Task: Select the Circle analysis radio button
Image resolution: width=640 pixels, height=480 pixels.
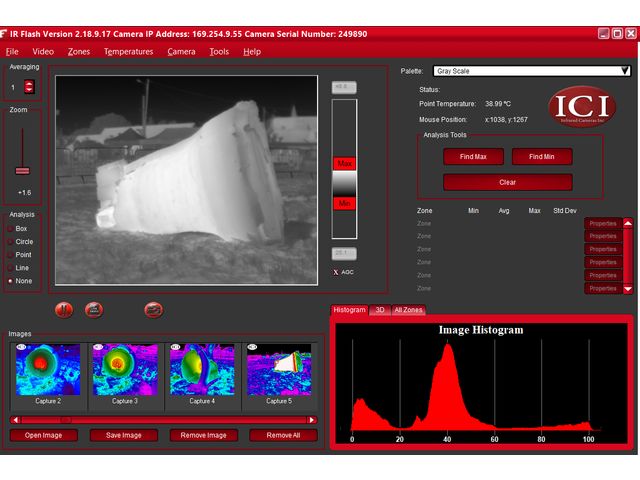Action: coord(12,242)
